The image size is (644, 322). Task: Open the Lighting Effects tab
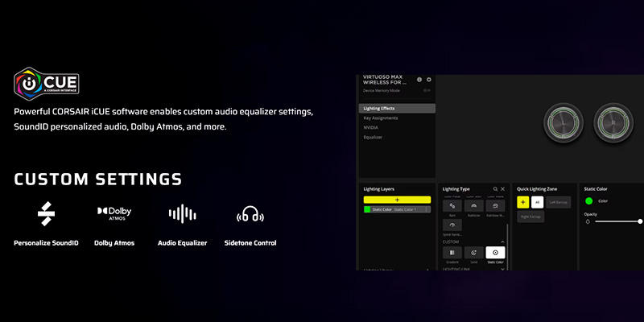(x=397, y=109)
